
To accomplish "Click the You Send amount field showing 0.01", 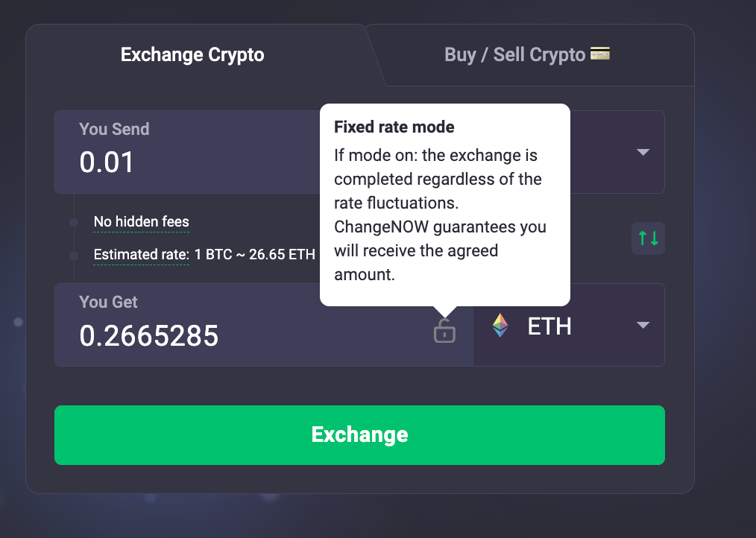I will pos(186,162).
